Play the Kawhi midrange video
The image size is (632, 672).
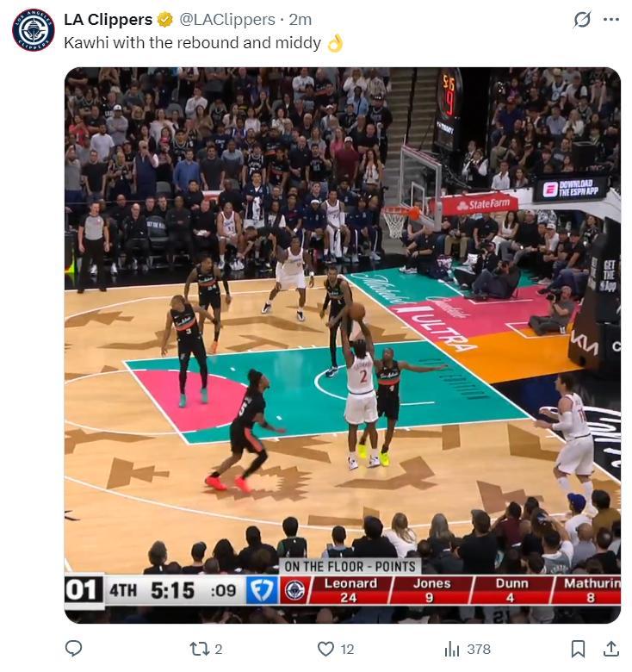point(342,345)
